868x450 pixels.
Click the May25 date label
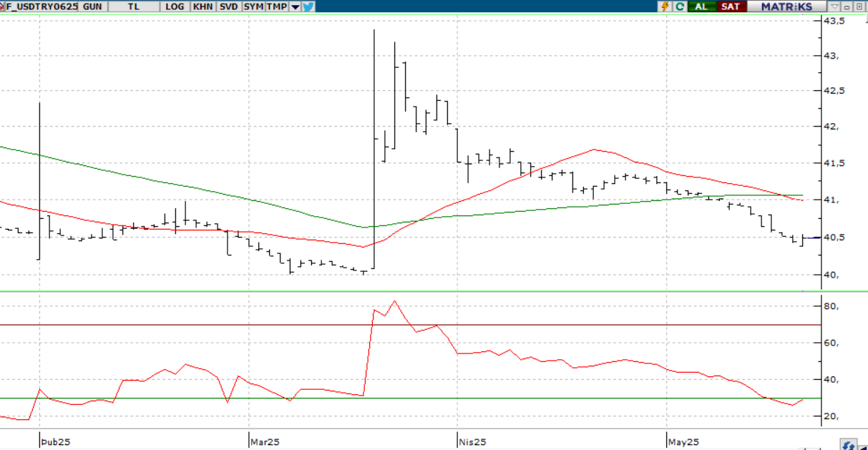coord(683,442)
